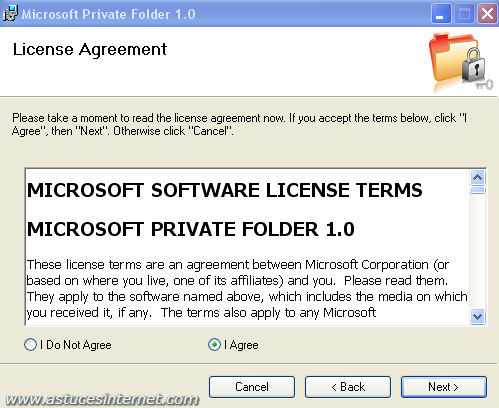This screenshot has width=499, height=408.
Task: Click the "MICROSOFT PRIVATE FOLDER 1.0" heading
Action: [191, 229]
